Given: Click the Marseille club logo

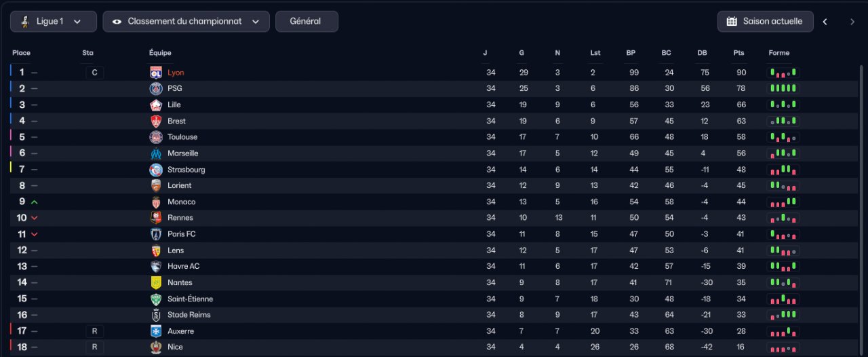Looking at the screenshot, I should point(156,153).
